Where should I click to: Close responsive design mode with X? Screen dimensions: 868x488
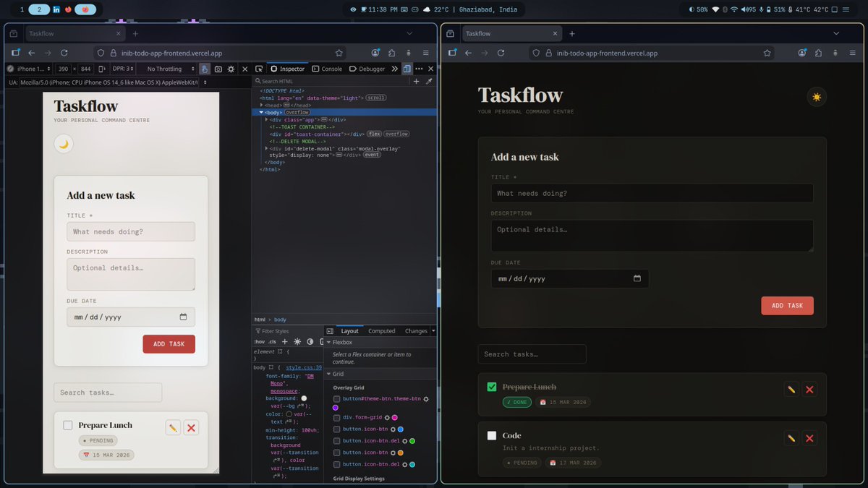245,69
